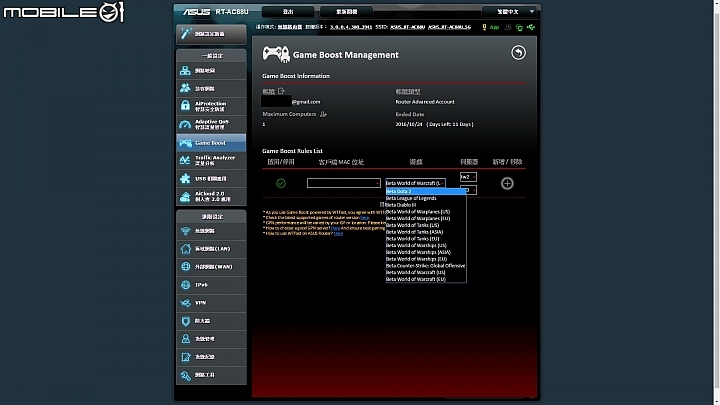The width and height of the screenshot is (720, 405).
Task: Click the plus icon to add rule
Action: pyautogui.click(x=507, y=183)
